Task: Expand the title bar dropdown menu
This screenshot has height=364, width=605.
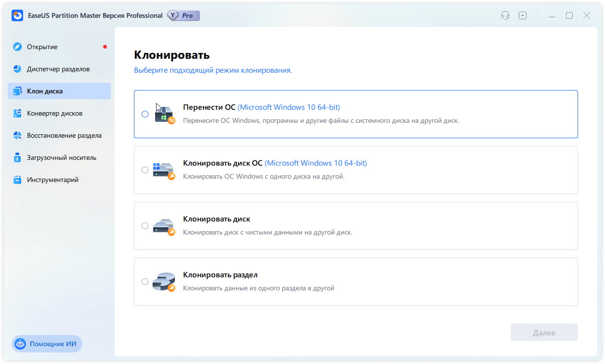Action: click(x=523, y=16)
